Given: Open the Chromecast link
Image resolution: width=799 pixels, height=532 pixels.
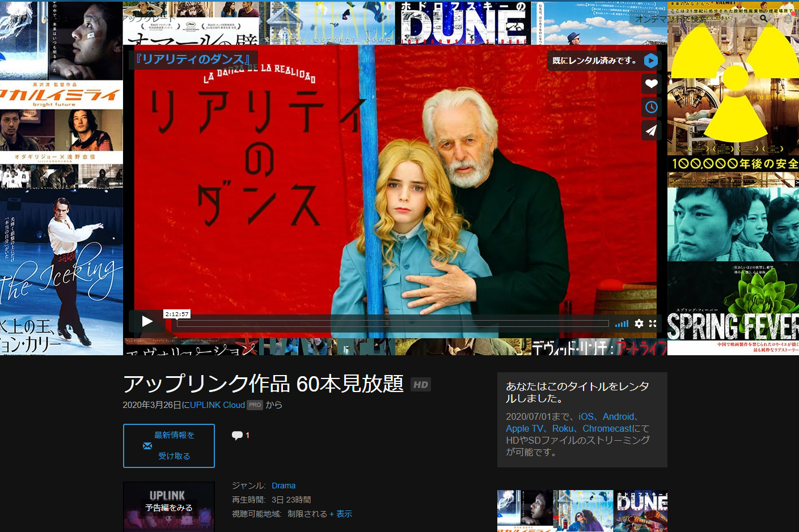Looking at the screenshot, I should [x=607, y=428].
